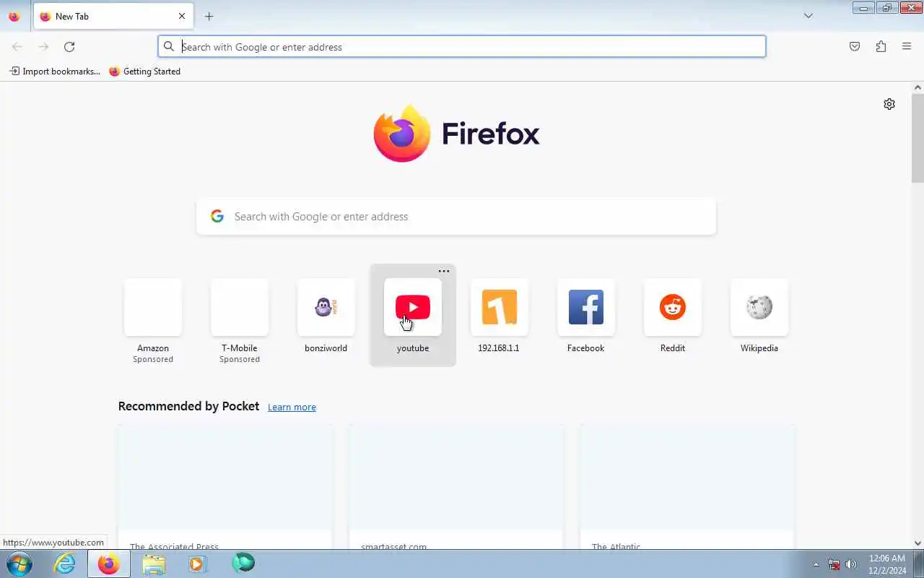This screenshot has width=924, height=578.
Task: Open volume speaker tray icon
Action: click(851, 564)
